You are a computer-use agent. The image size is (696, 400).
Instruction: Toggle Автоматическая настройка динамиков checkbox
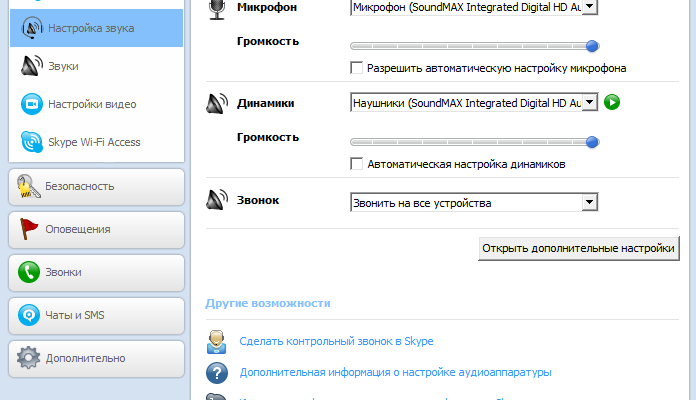tap(356, 164)
